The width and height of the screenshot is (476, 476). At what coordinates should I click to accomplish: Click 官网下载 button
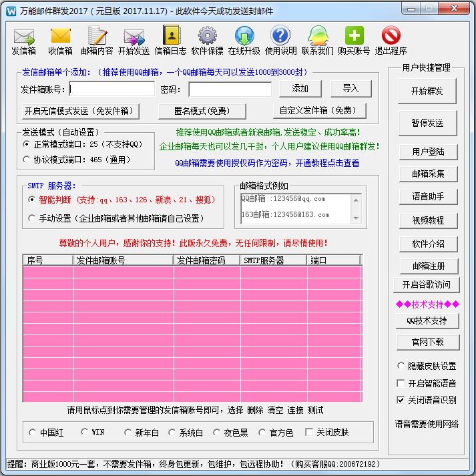(x=428, y=342)
